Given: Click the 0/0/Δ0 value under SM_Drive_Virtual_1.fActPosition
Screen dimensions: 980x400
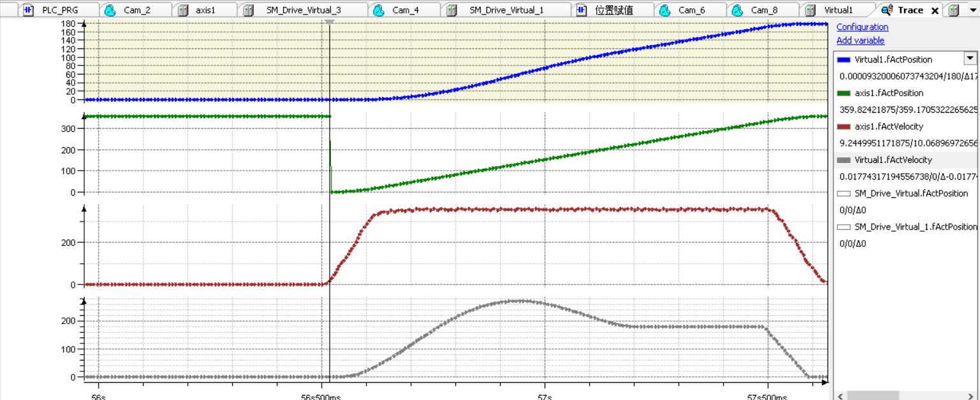Looking at the screenshot, I should (x=852, y=243).
